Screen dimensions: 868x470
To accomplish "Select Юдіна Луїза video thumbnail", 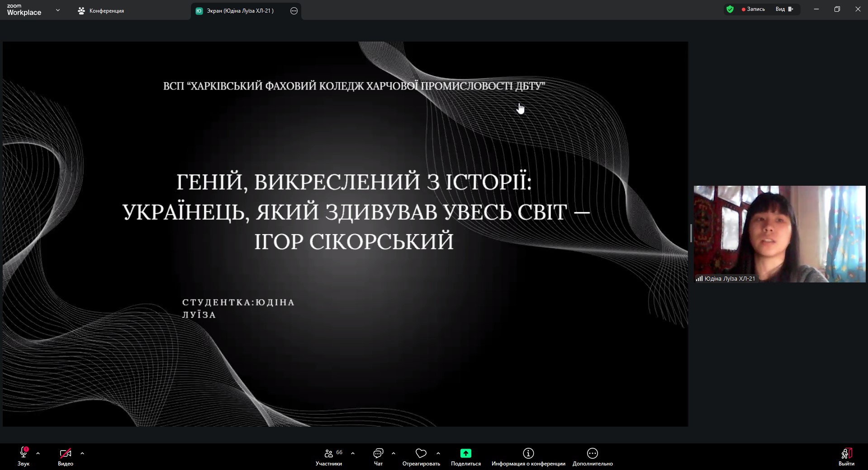I will coord(779,234).
